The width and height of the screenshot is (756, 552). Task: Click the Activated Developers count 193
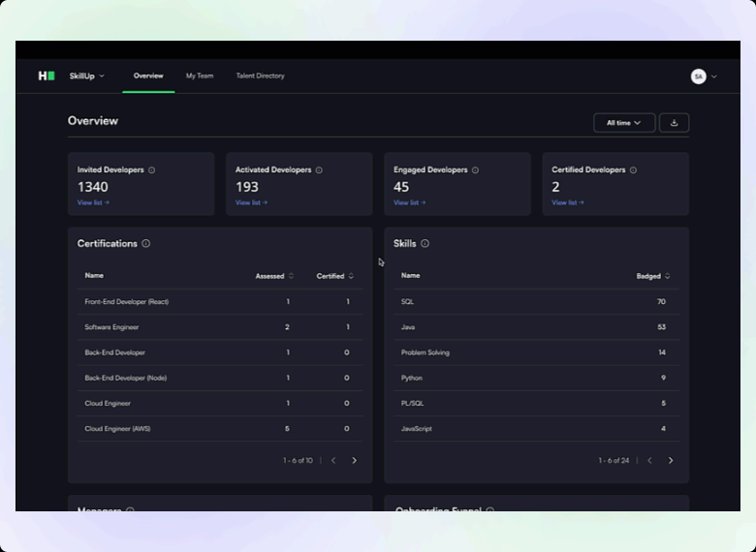[x=247, y=187]
